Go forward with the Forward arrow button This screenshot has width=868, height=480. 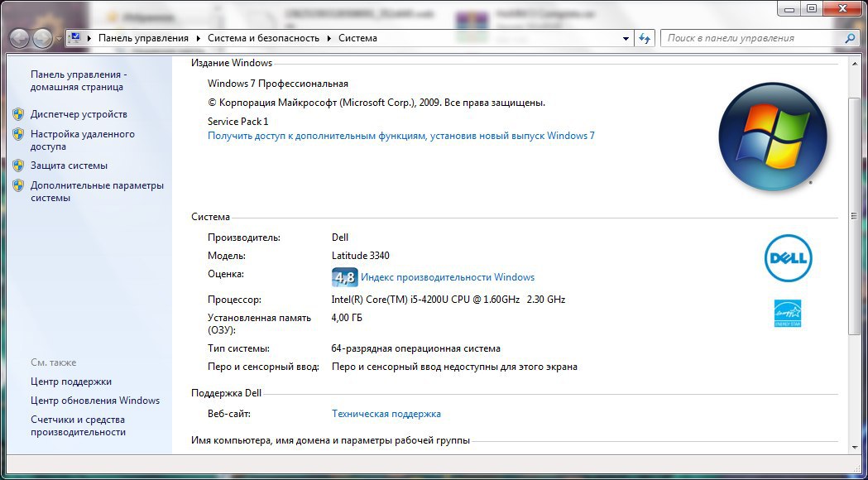pyautogui.click(x=43, y=38)
